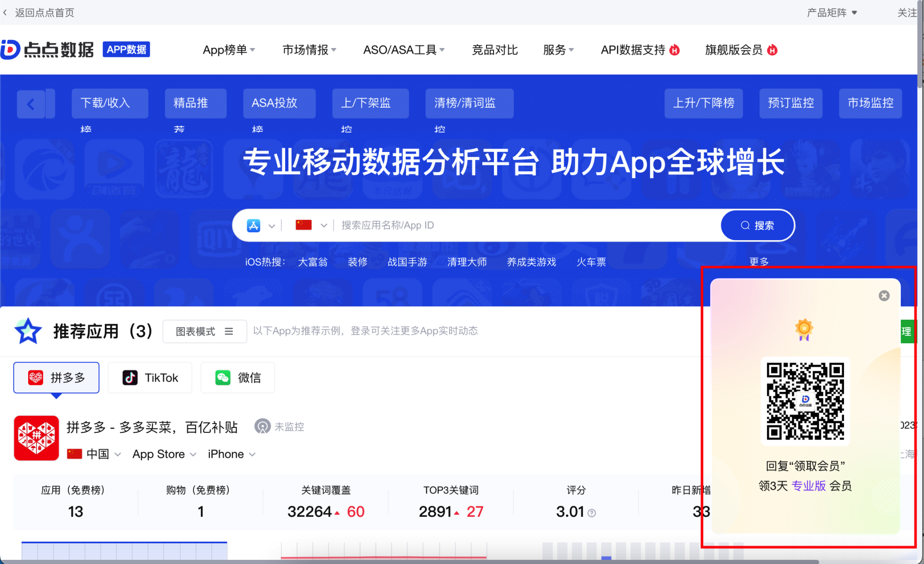
Task: Open the country flag dropdown in the search bar
Action: click(311, 225)
